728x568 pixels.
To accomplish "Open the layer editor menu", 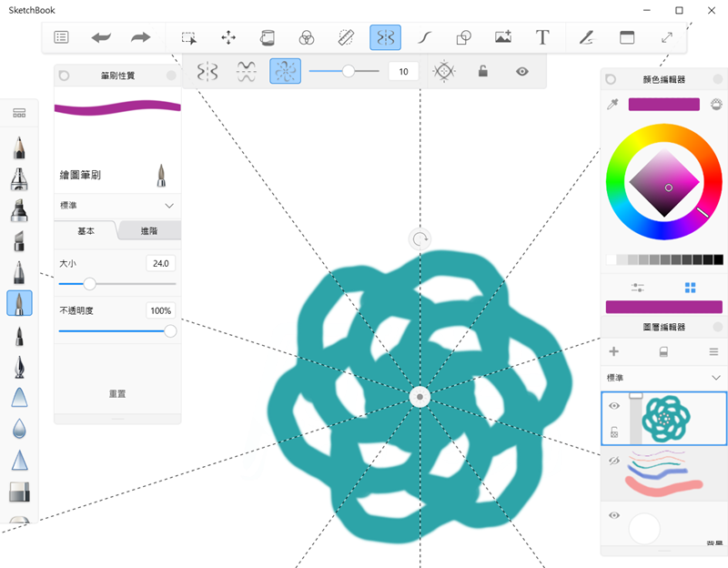I will (713, 351).
